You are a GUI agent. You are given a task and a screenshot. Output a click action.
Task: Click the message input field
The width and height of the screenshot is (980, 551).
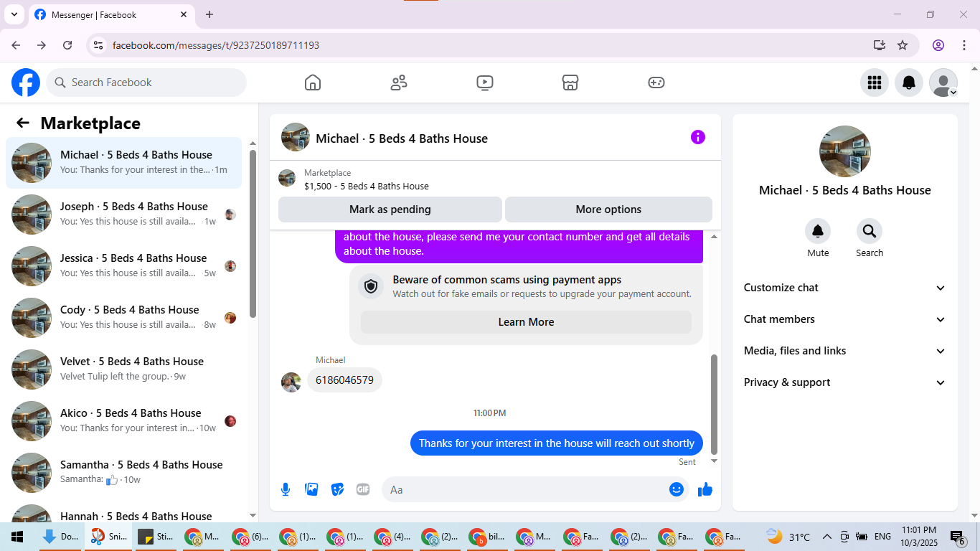(x=524, y=489)
